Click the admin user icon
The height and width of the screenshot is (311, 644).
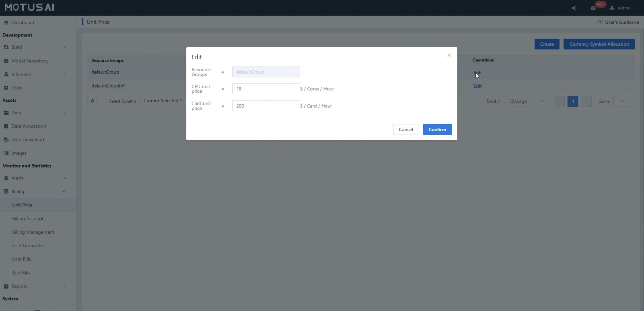click(612, 8)
